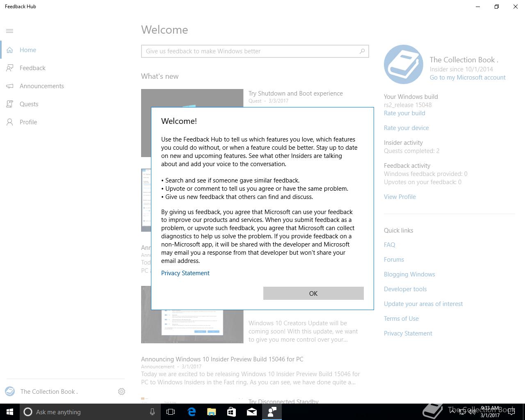Screen dimensions: 525x420
Task: Click Update your areas of interest
Action: 423,304
